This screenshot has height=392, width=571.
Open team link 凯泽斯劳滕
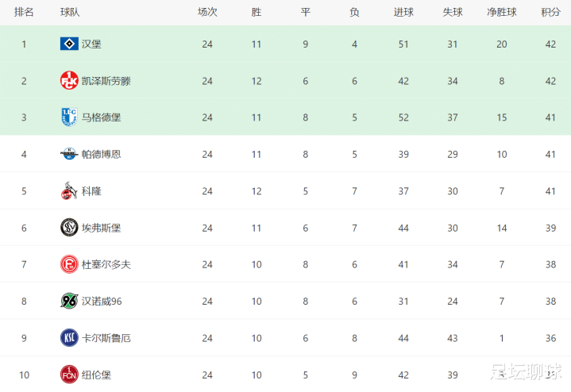tap(106, 81)
